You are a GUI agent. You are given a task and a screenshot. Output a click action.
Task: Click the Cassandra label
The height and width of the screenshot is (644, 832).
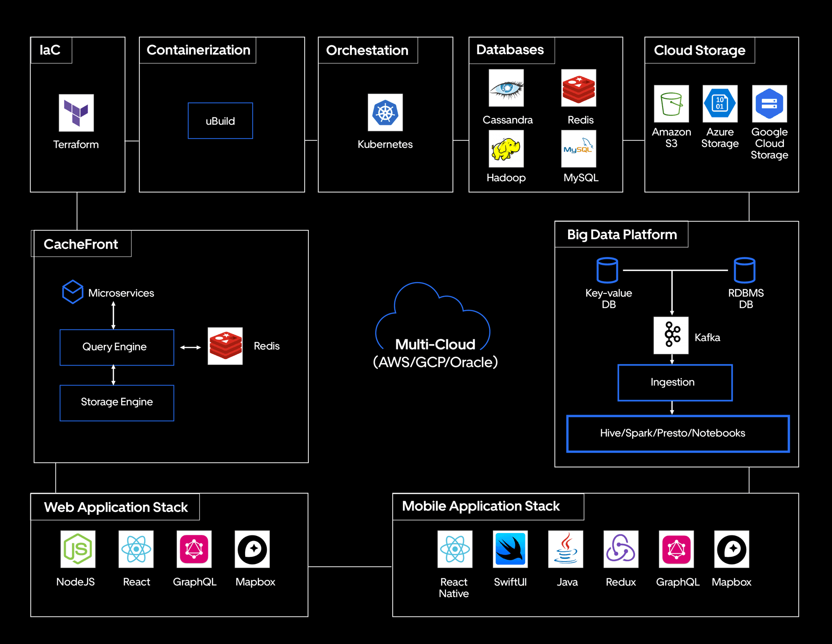508,120
